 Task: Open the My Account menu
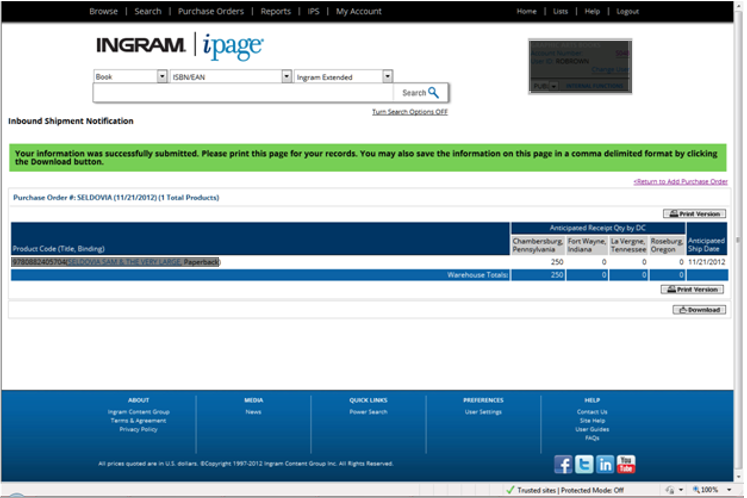coord(358,11)
